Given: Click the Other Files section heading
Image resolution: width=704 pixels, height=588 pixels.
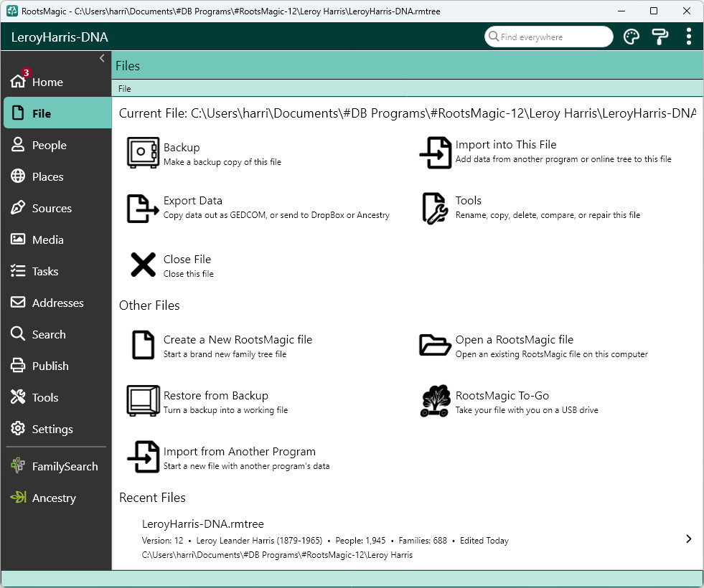Looking at the screenshot, I should coord(149,305).
